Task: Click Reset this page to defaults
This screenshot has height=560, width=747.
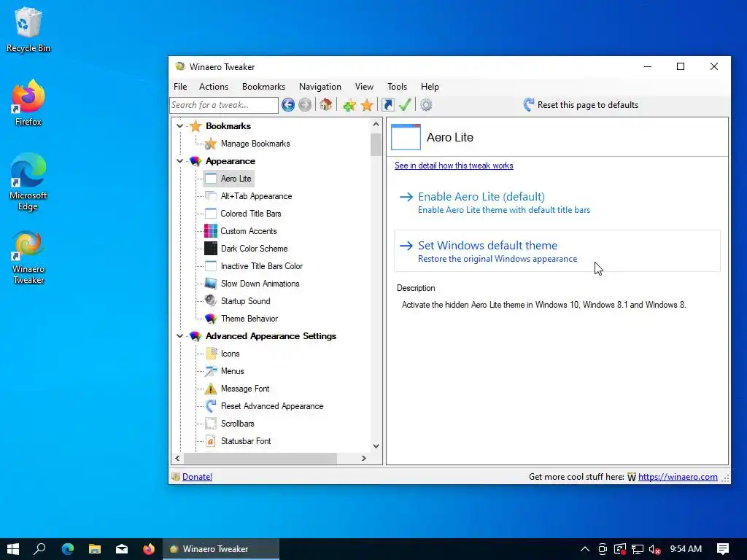Action: (x=581, y=105)
